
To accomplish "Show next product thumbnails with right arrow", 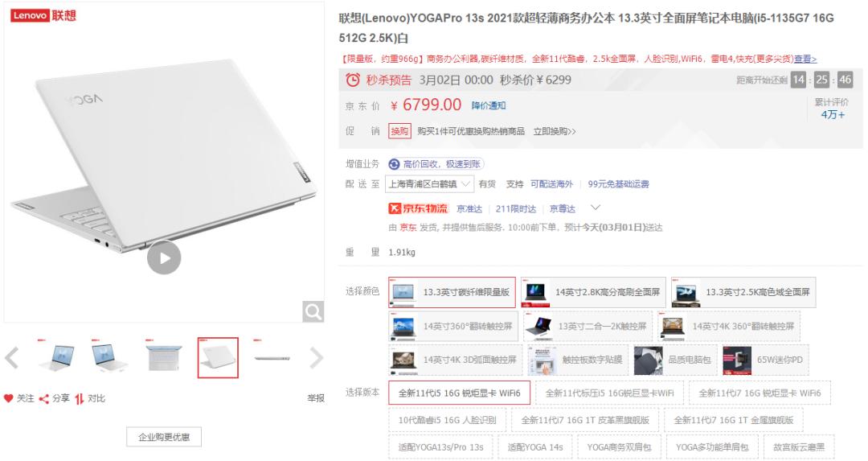I will click(x=316, y=357).
